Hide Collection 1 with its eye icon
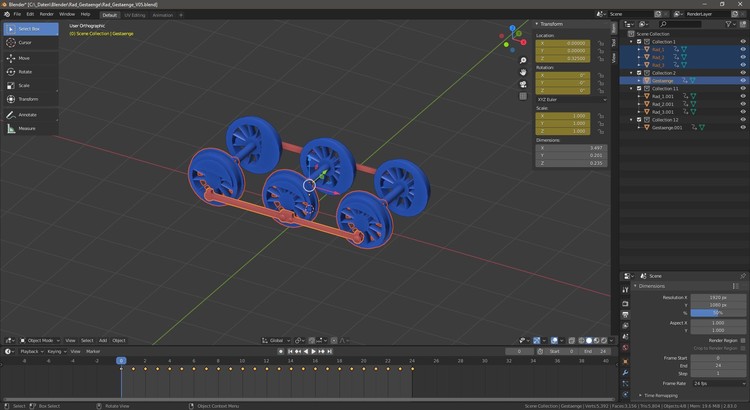750x410 pixels. point(742,42)
